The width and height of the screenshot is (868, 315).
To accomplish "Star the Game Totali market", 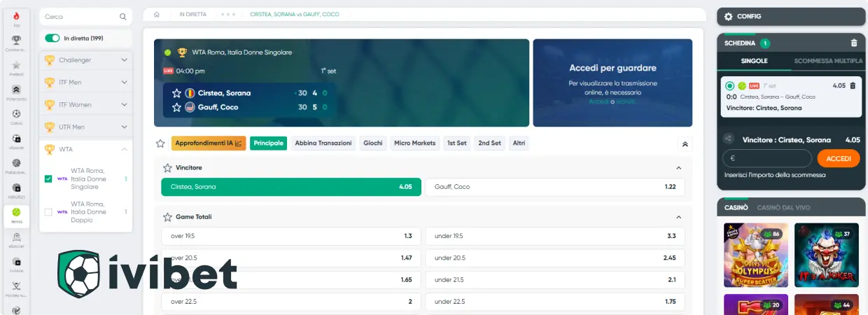I will click(x=167, y=217).
